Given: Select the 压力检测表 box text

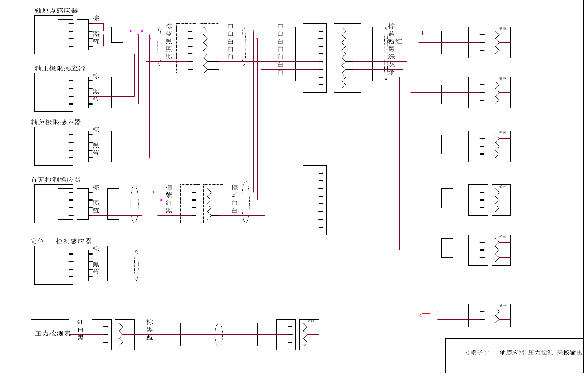Looking at the screenshot, I should [53, 333].
